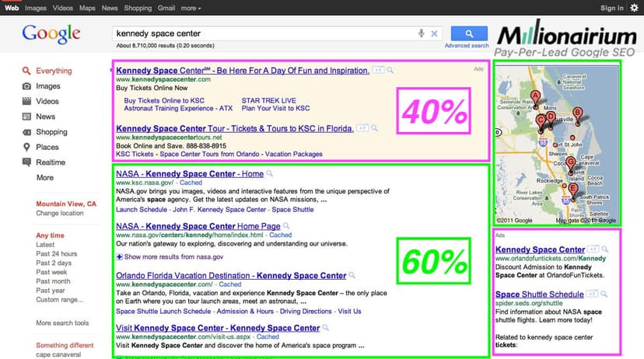The width and height of the screenshot is (644, 359).
Task: Click in the search input field
Action: 264,33
